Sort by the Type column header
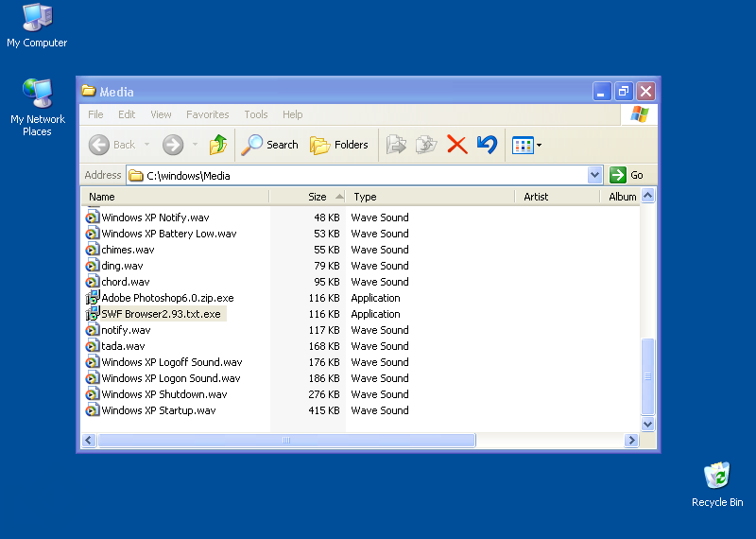Viewport: 756px width, 539px height. click(431, 197)
